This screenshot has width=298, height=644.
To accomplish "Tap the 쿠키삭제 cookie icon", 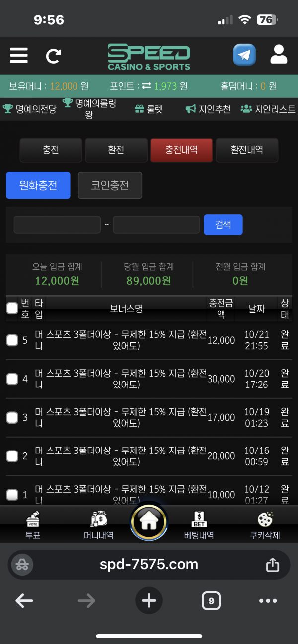I will click(x=265, y=520).
